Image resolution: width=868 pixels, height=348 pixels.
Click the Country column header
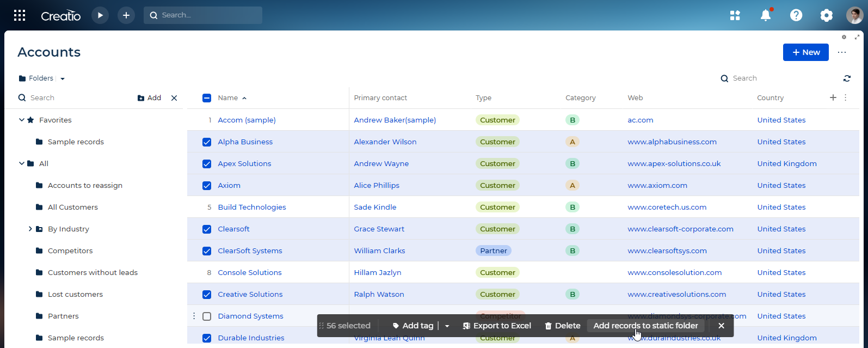click(770, 98)
